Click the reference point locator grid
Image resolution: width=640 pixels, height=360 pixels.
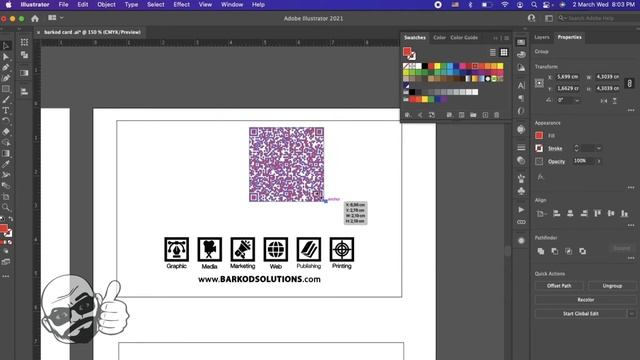[539, 83]
